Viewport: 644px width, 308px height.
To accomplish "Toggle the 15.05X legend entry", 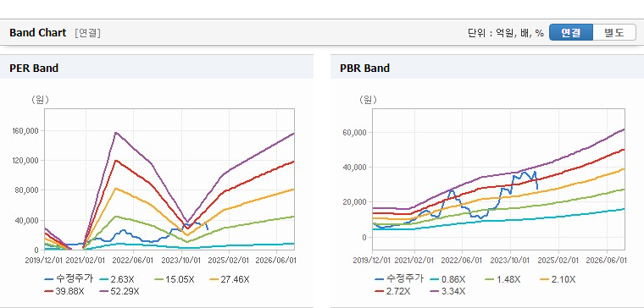I will click(175, 279).
